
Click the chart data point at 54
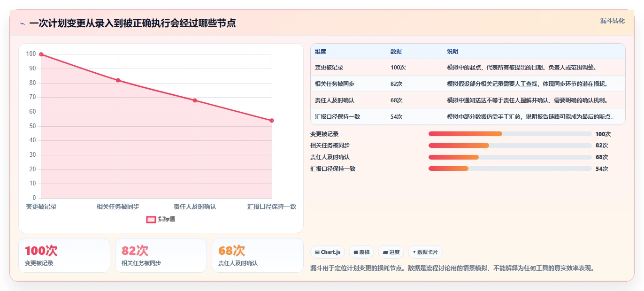pyautogui.click(x=272, y=121)
